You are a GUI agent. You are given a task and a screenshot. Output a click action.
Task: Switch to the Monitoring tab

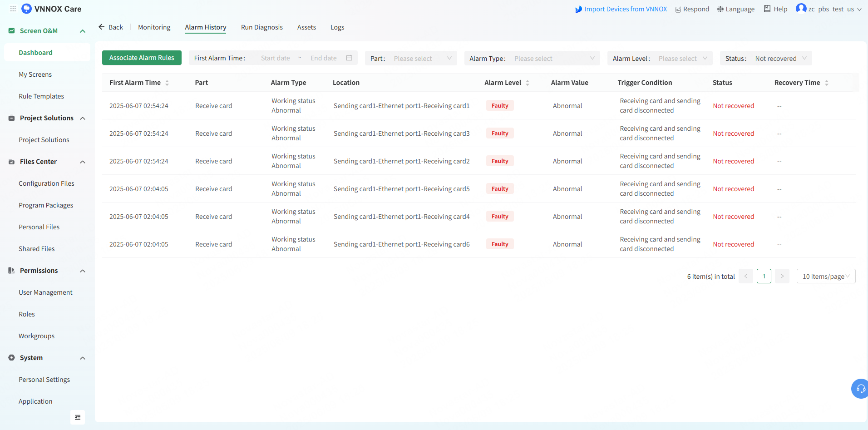[154, 27]
